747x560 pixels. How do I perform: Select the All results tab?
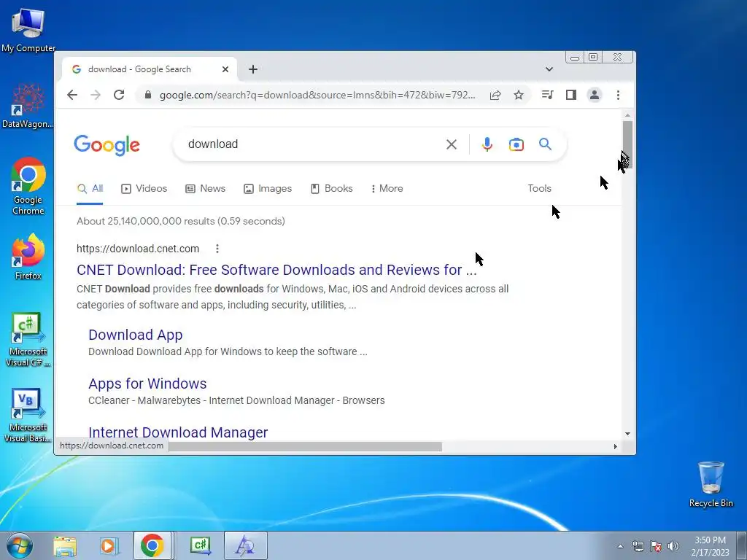point(90,189)
